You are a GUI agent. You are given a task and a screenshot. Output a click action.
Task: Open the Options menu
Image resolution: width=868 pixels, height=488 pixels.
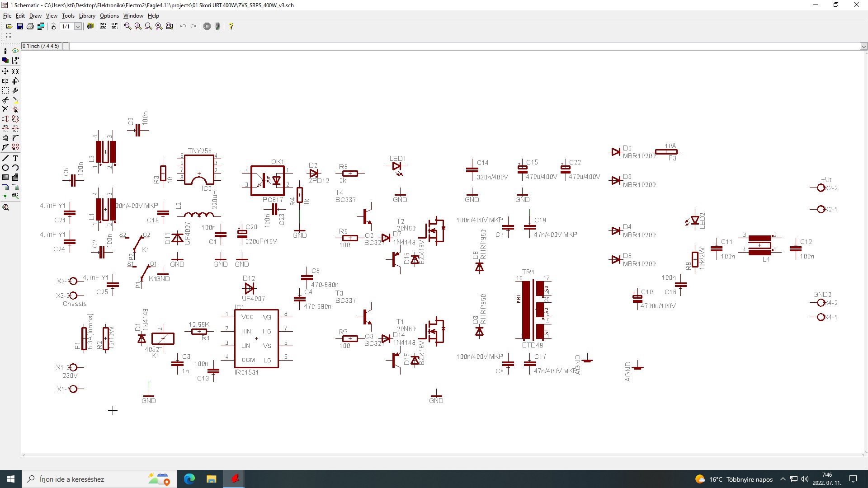click(109, 16)
